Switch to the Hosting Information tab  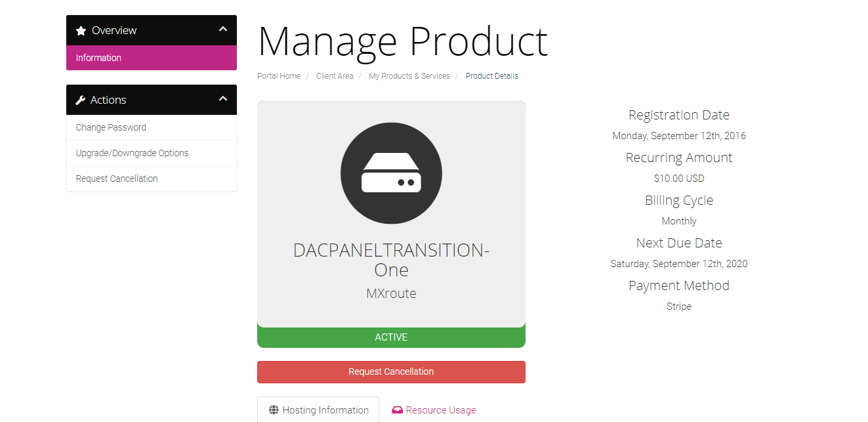click(318, 410)
